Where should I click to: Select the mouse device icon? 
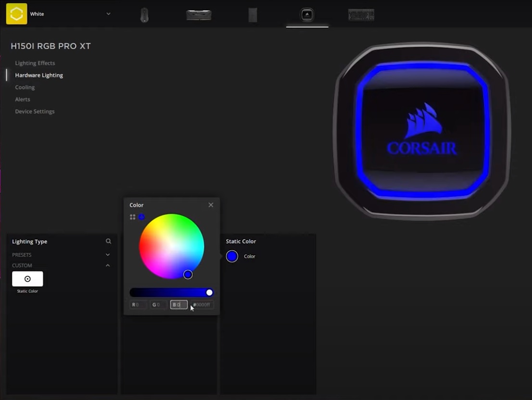[145, 14]
